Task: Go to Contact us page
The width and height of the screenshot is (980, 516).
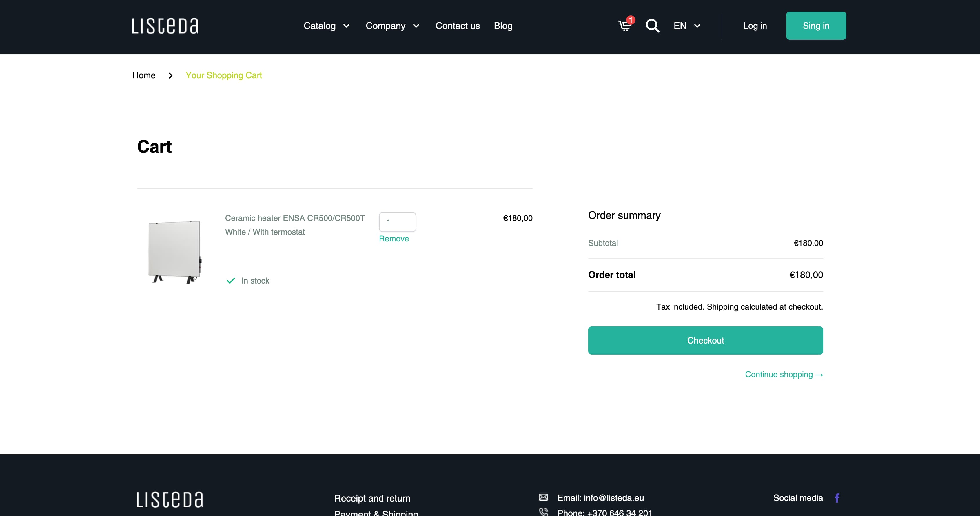Action: 457,26
